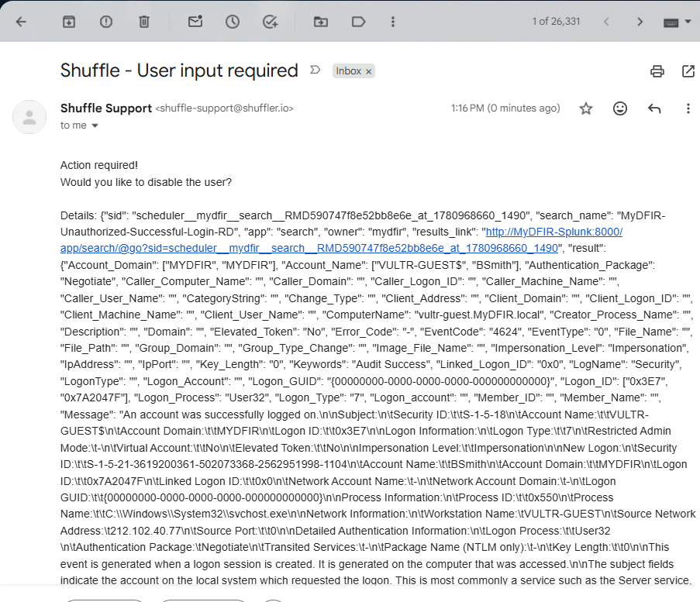
Task: Click the shuffle-support@shuffler.io address
Action: 225,108
